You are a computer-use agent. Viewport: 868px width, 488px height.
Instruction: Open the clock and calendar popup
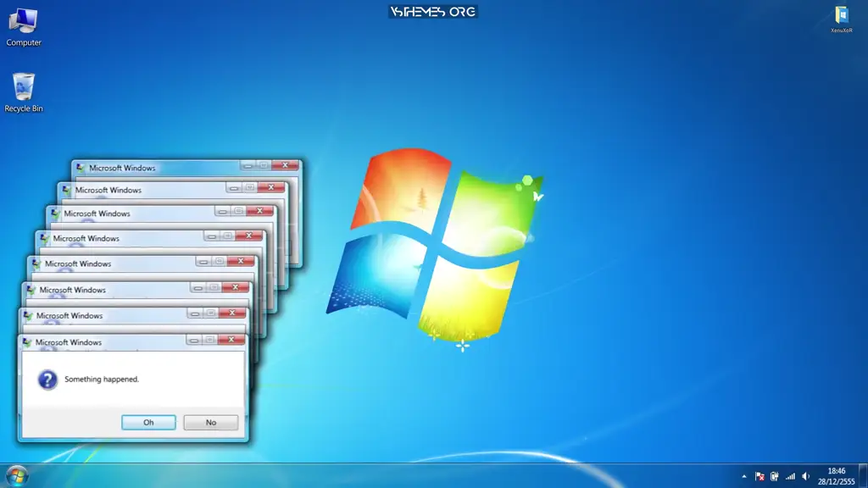coord(836,476)
